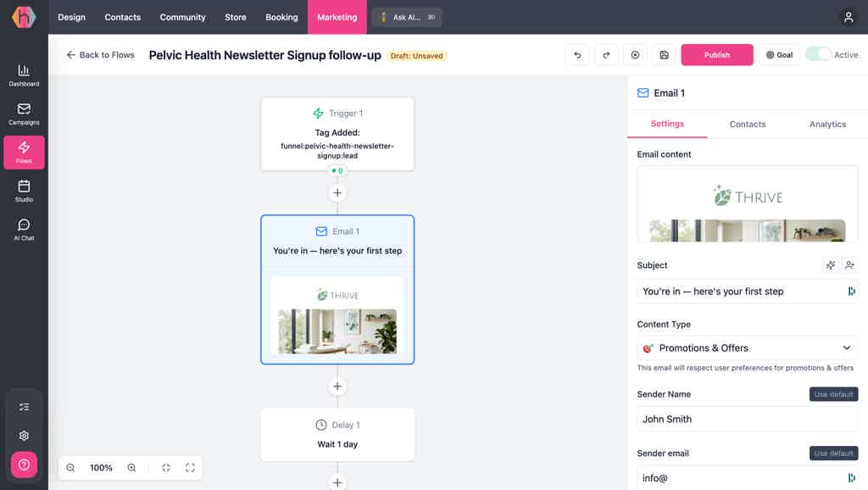
Task: Toggle the Active flow switch
Action: click(x=818, y=54)
